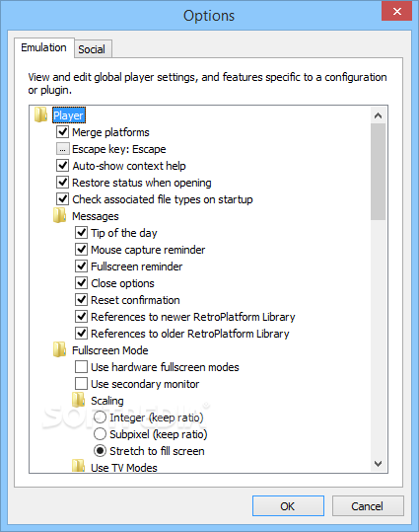Uncheck Tip of the day
419x532 pixels.
[x=82, y=232]
